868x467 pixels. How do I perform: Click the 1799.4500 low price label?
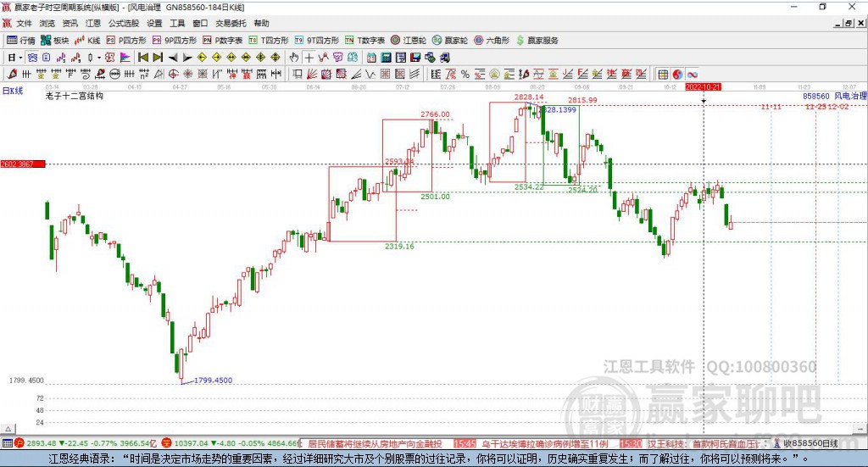tap(213, 381)
